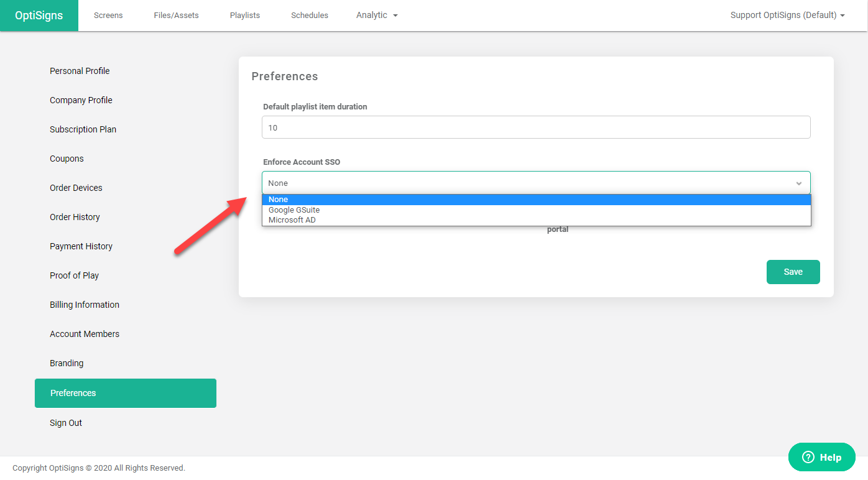Click the Default playlist item duration label
Viewport: 868px width, 480px height.
click(x=315, y=107)
